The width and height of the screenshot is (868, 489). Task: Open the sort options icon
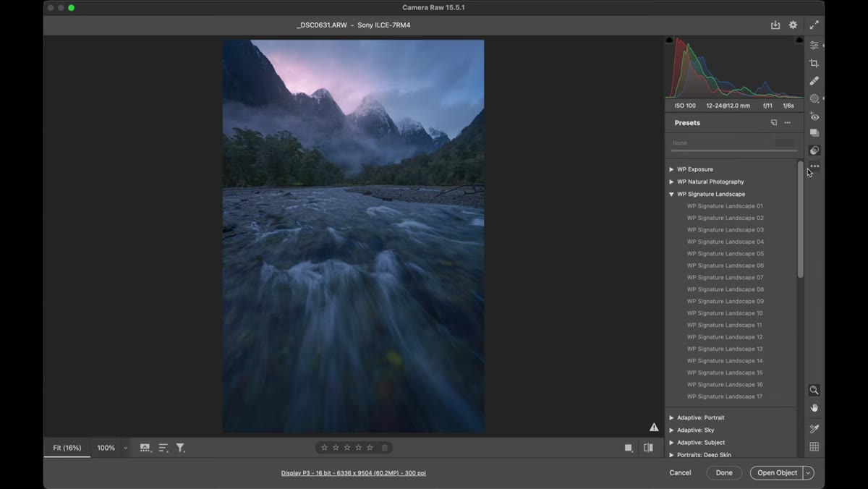pyautogui.click(x=163, y=448)
